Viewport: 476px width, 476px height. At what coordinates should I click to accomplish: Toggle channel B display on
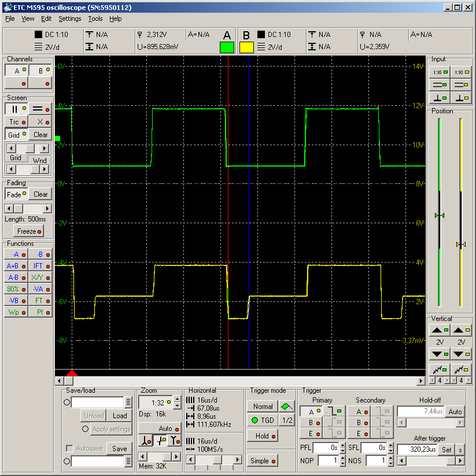tap(40, 70)
